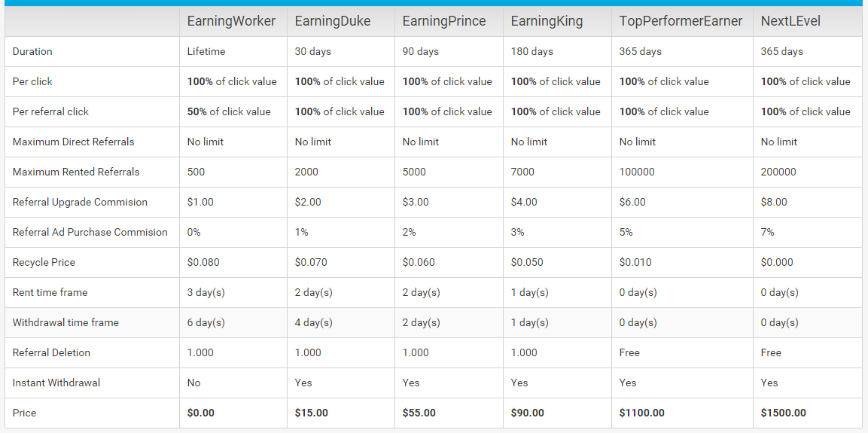Click the Duration row label
The height and width of the screenshot is (433, 868).
(32, 51)
